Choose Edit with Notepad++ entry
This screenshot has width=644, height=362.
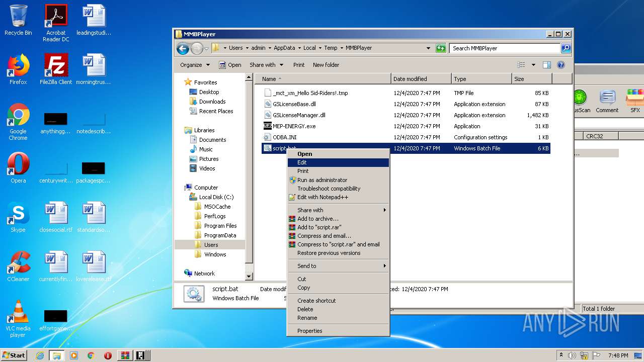click(338, 197)
